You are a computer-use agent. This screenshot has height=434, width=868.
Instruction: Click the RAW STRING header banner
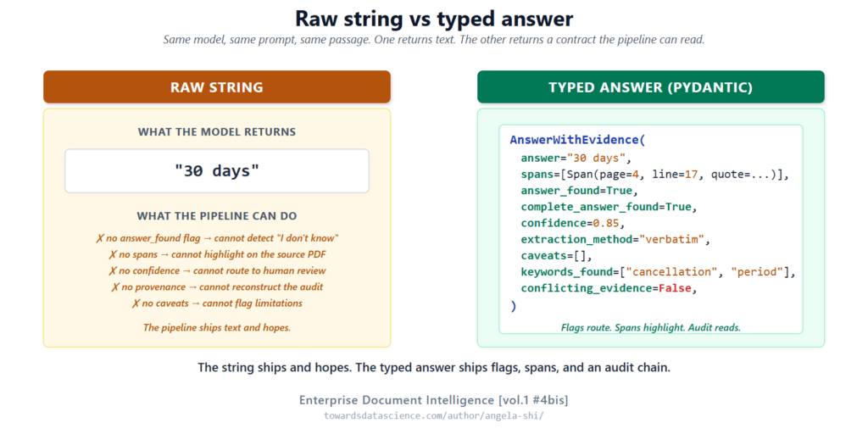(x=217, y=87)
